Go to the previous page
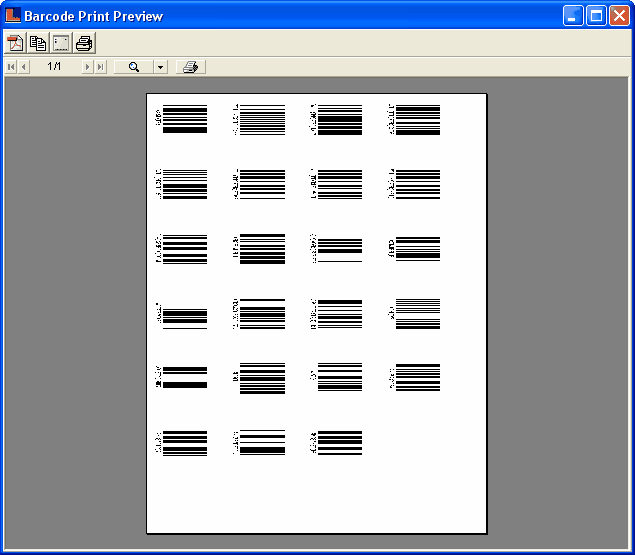Viewport: 635px width, 555px height. click(x=23, y=67)
